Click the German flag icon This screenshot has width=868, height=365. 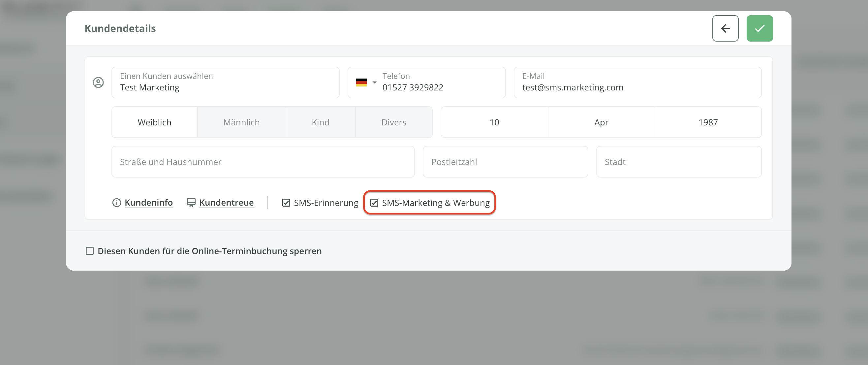click(361, 82)
